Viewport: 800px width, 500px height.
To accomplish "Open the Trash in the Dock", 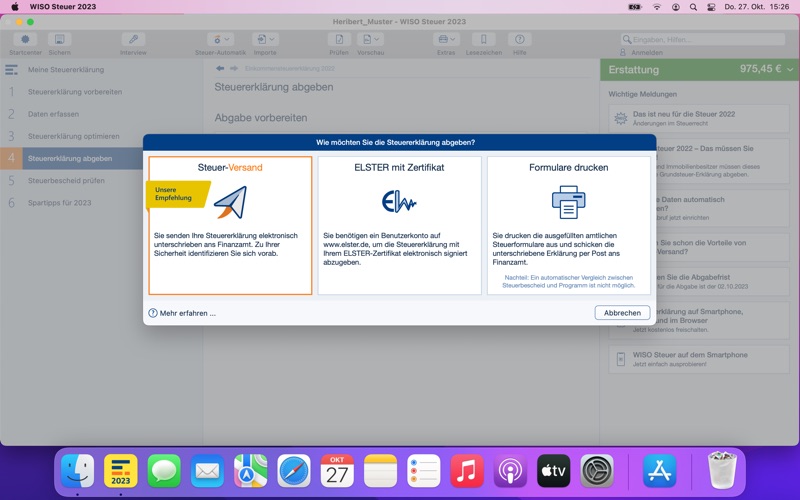I will click(x=722, y=470).
